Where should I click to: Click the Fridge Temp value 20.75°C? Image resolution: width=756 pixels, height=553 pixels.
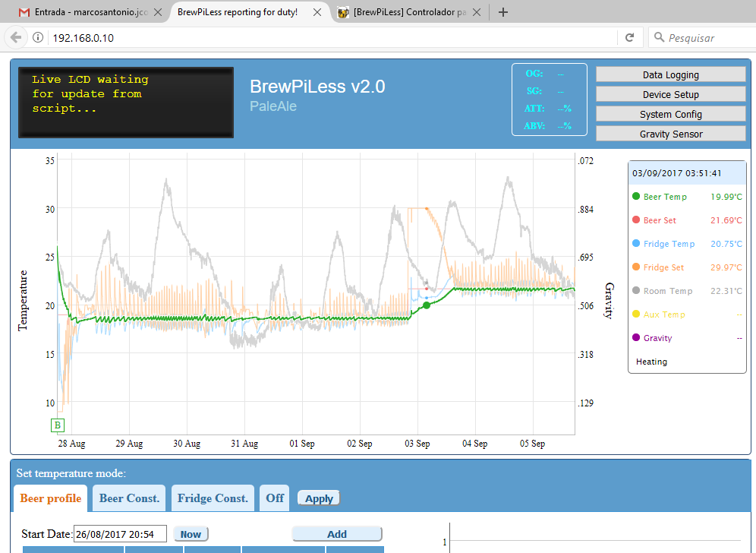pos(726,244)
